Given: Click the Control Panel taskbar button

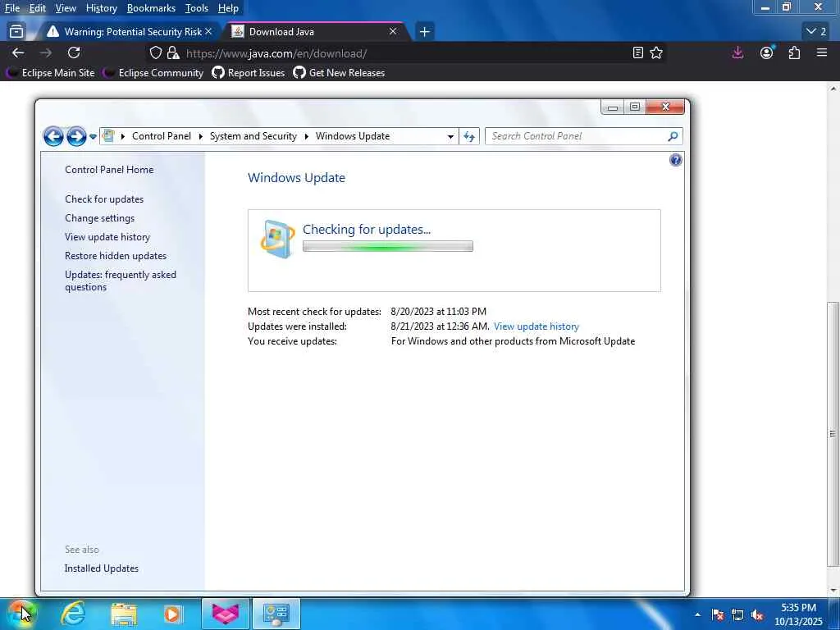Looking at the screenshot, I should 276,614.
